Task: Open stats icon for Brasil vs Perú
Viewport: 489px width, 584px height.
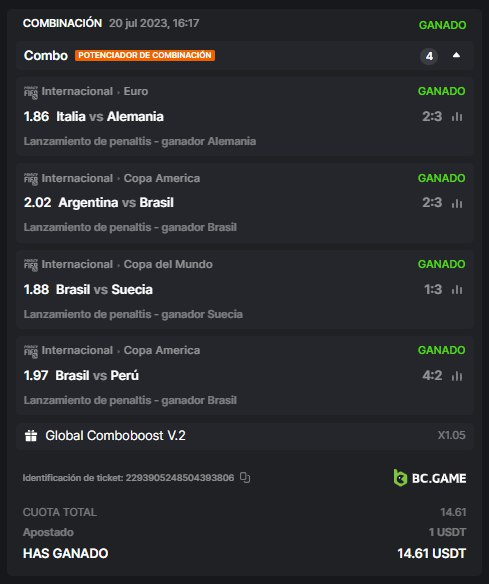Action: pyautogui.click(x=457, y=376)
